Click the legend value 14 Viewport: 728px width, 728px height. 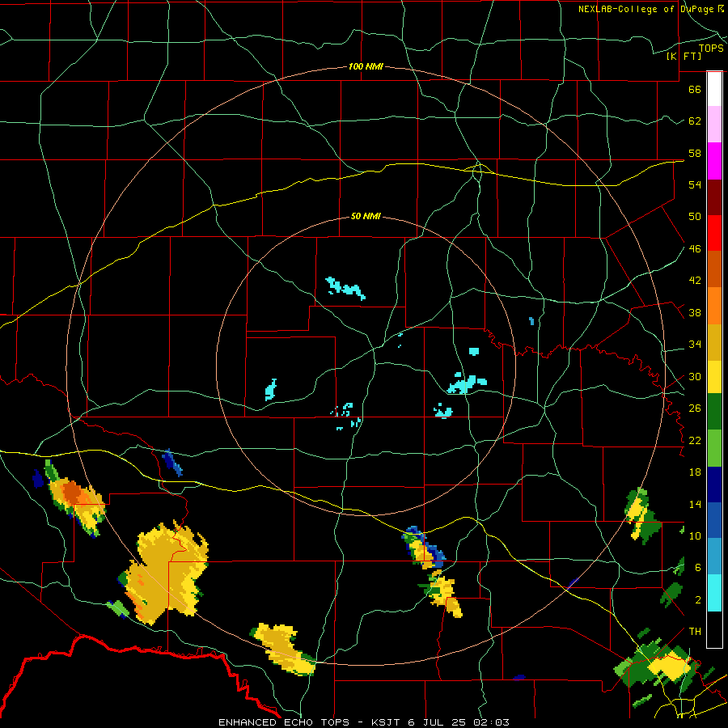695,504
